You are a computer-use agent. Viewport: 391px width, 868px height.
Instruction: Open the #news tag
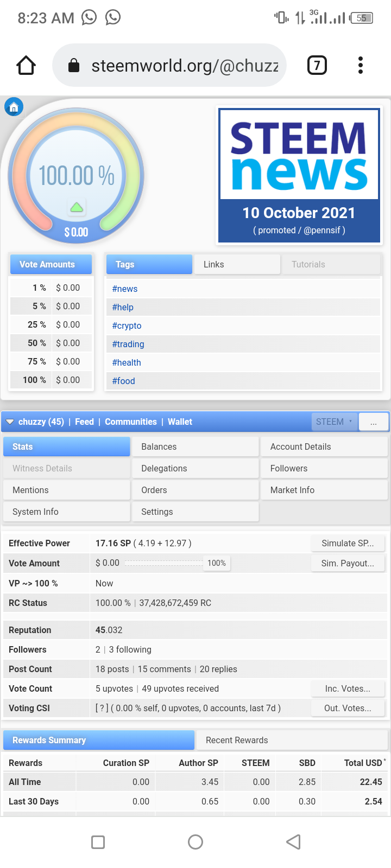click(125, 289)
